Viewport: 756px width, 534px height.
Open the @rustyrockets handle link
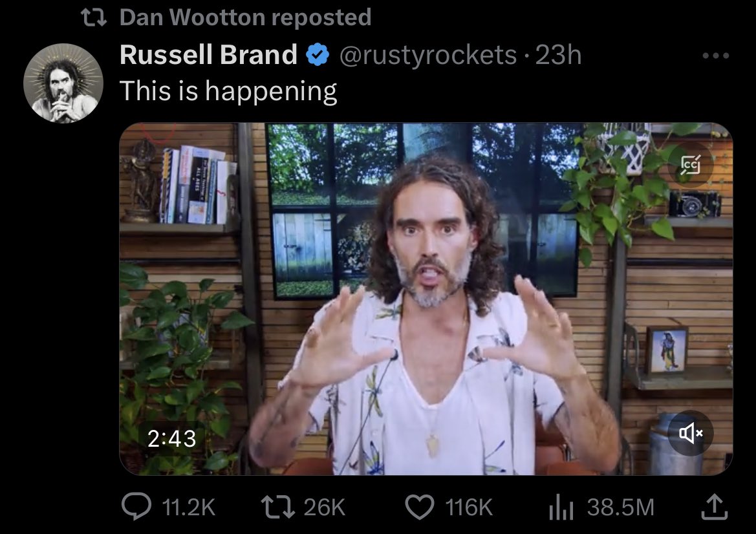pos(428,56)
